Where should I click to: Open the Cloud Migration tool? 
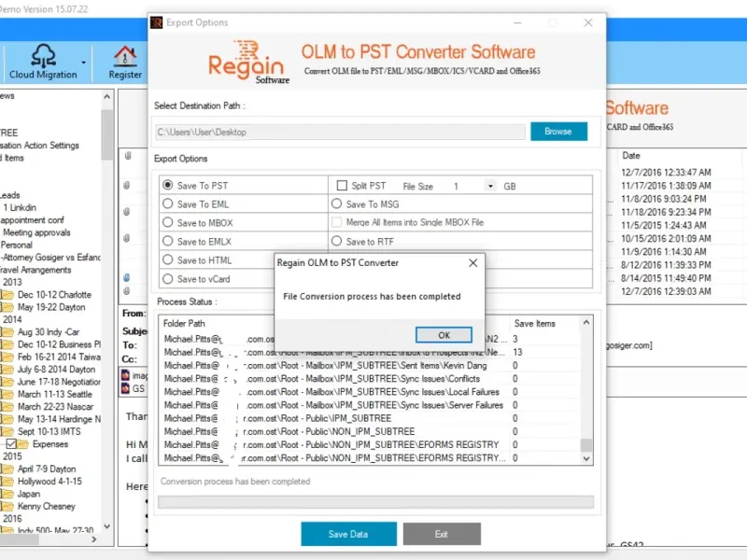tap(43, 62)
